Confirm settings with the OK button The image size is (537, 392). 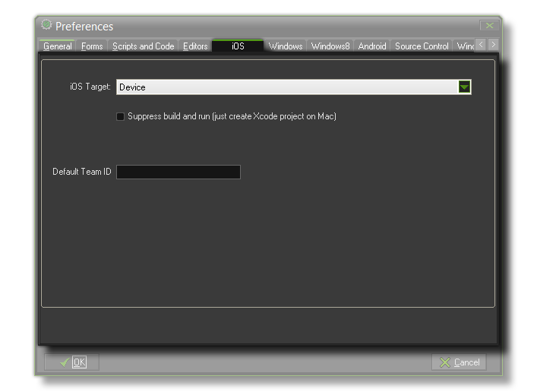point(72,362)
